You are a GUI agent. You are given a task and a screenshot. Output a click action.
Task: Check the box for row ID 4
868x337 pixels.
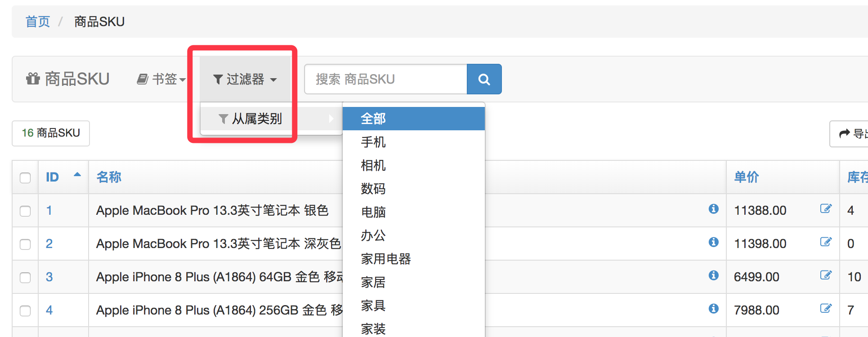(25, 311)
